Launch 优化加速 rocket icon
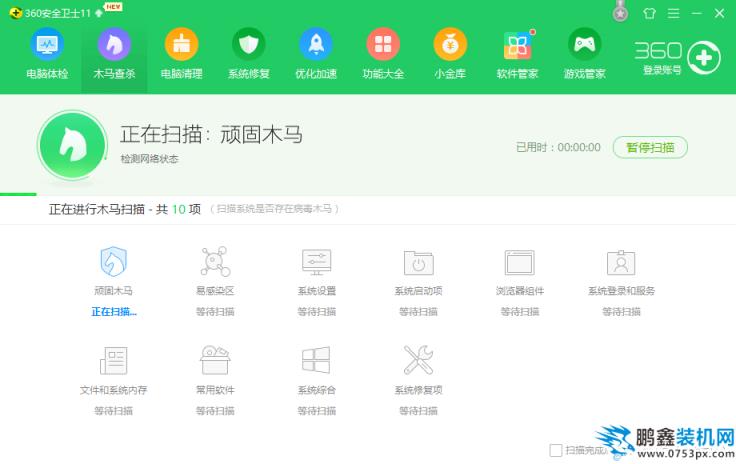736x464 pixels. coord(316,45)
